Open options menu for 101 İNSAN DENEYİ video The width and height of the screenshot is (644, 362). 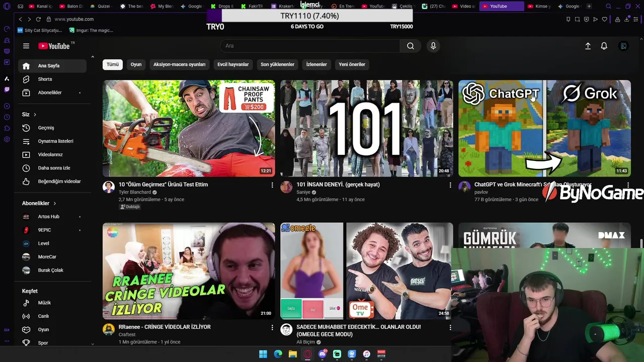coord(450,185)
